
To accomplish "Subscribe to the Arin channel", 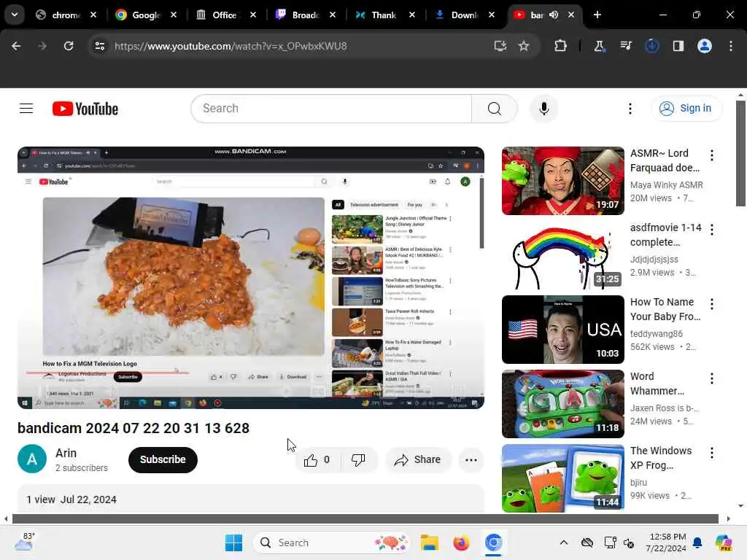I will [x=163, y=459].
